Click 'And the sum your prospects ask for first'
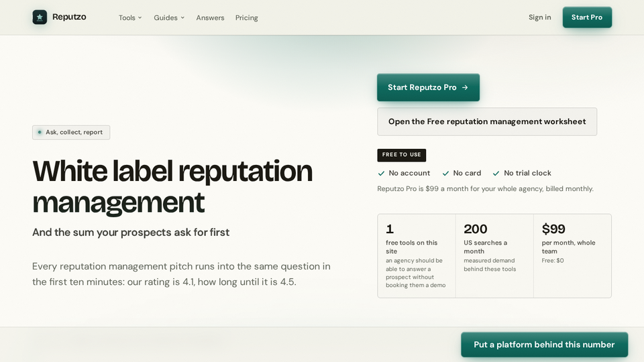Image resolution: width=644 pixels, height=362 pixels. point(131,233)
